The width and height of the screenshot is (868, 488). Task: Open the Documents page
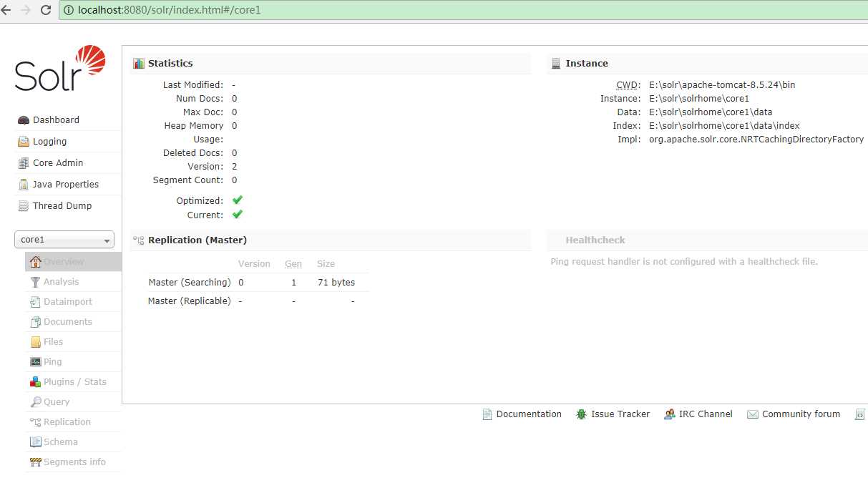[x=73, y=322]
